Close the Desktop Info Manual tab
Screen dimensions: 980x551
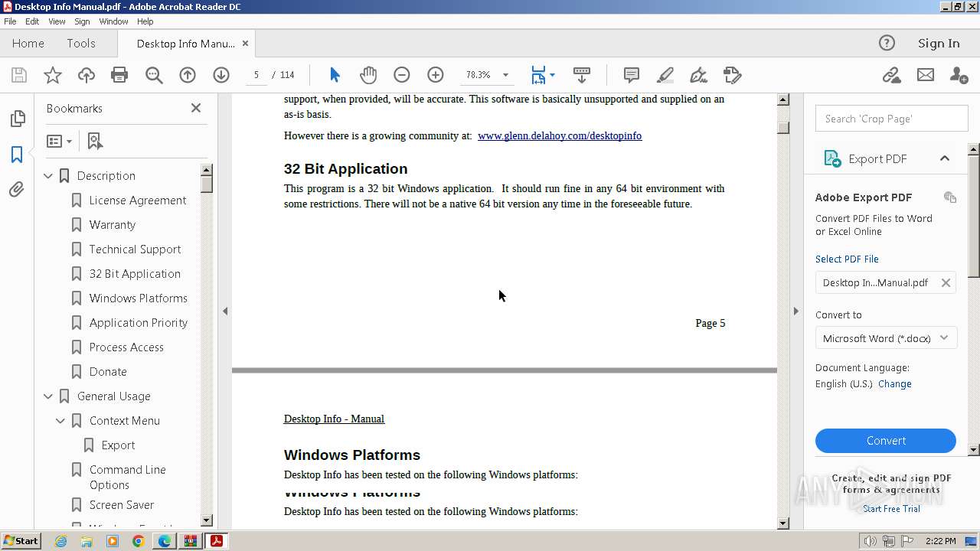[245, 44]
